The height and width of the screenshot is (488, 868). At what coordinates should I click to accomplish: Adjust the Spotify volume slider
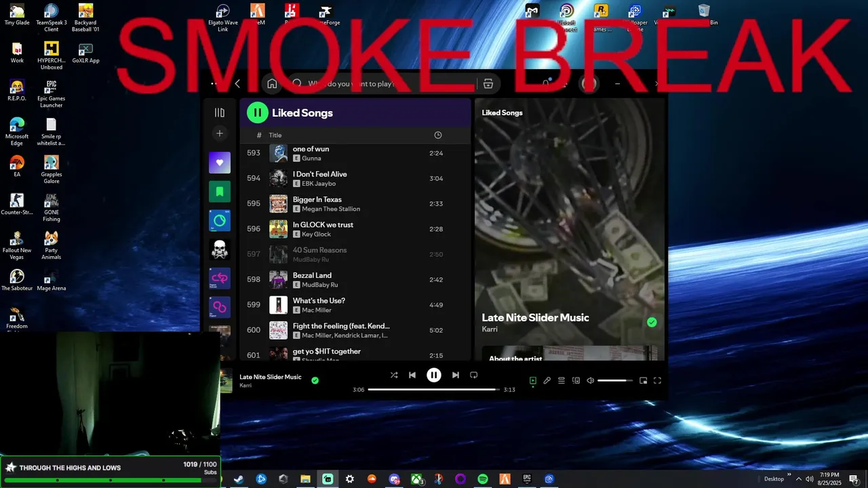pos(615,381)
